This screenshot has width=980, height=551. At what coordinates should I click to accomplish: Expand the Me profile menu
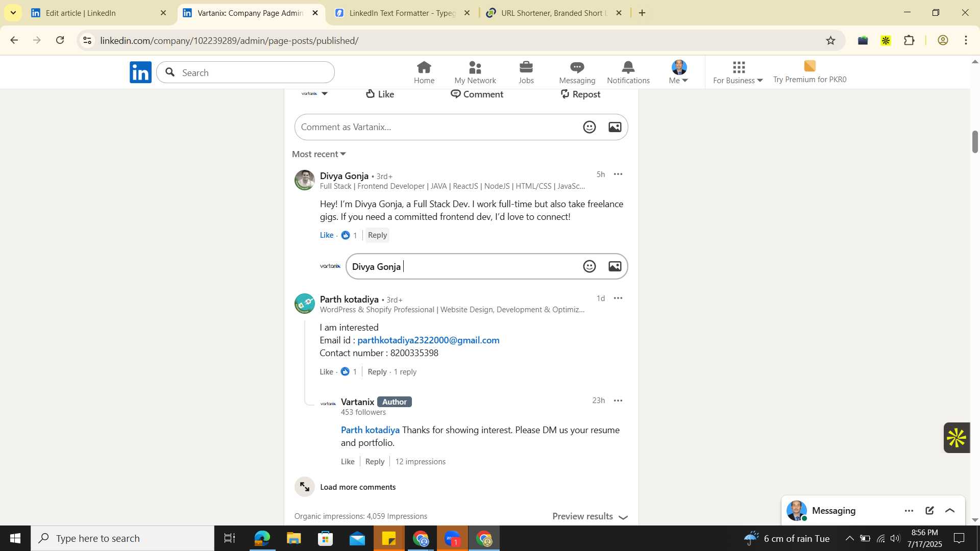point(679,72)
